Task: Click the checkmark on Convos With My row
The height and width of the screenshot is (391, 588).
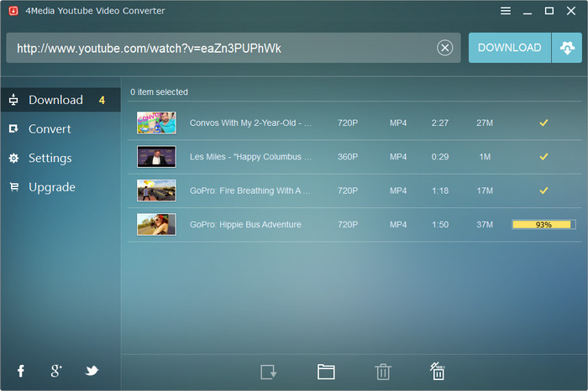Action: coord(543,123)
